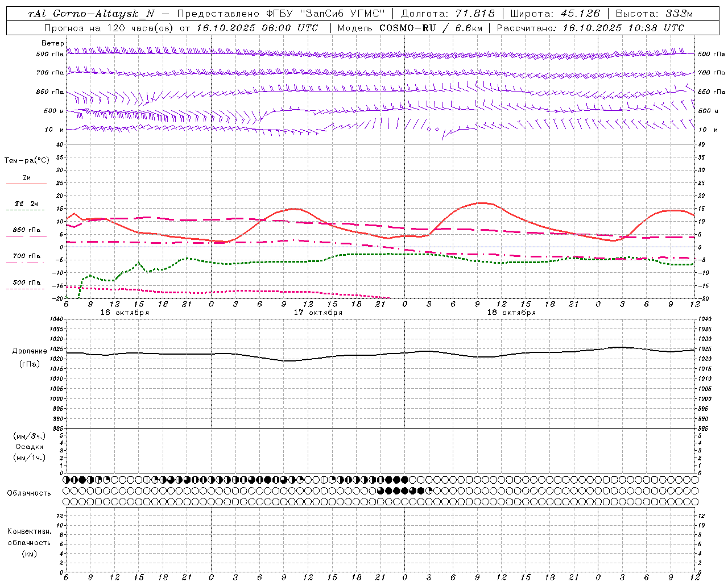Click the 2м temperature legend entry
Screen dimensions: 728x582
pos(26,178)
